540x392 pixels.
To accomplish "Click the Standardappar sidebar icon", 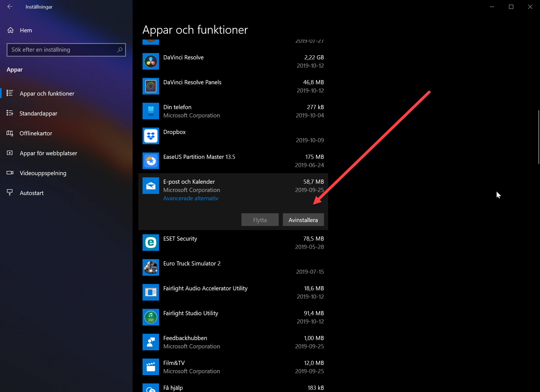I will point(10,113).
